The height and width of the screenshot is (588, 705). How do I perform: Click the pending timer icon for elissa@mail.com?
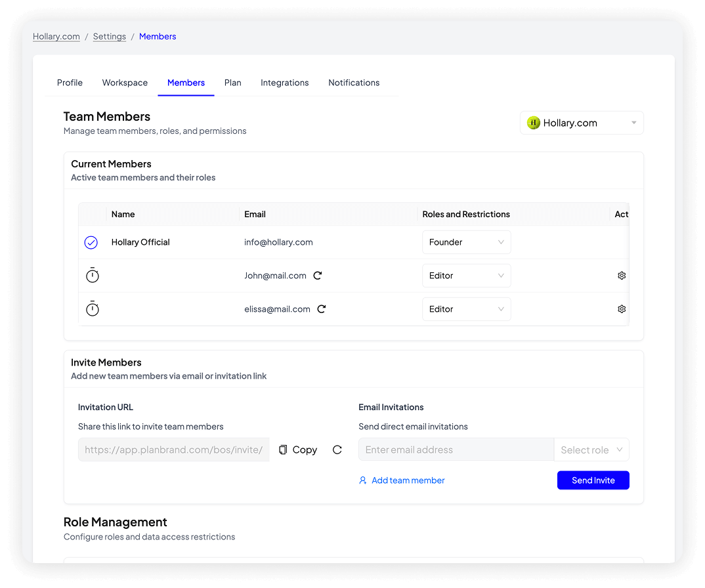[93, 309]
